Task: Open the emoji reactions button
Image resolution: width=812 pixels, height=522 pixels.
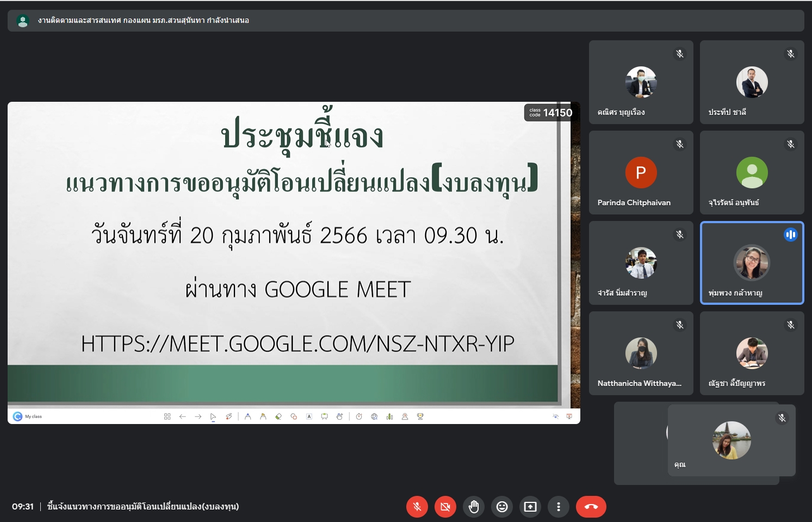Action: [502, 507]
